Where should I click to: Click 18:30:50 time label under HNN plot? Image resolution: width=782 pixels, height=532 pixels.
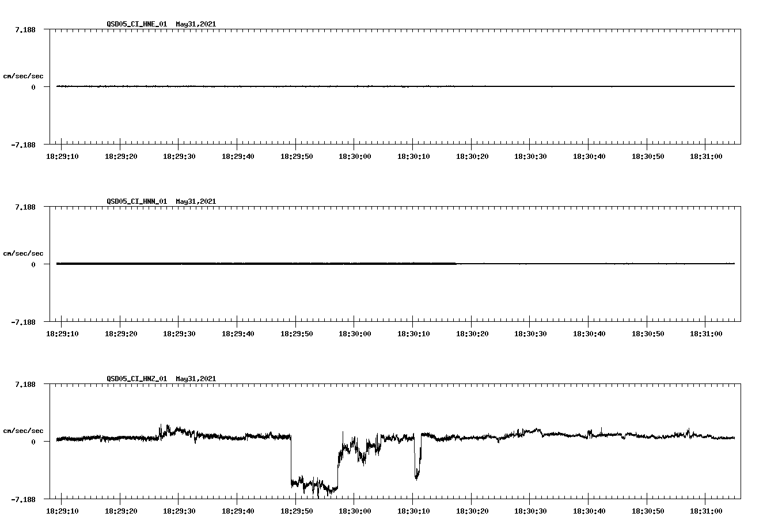click(647, 334)
